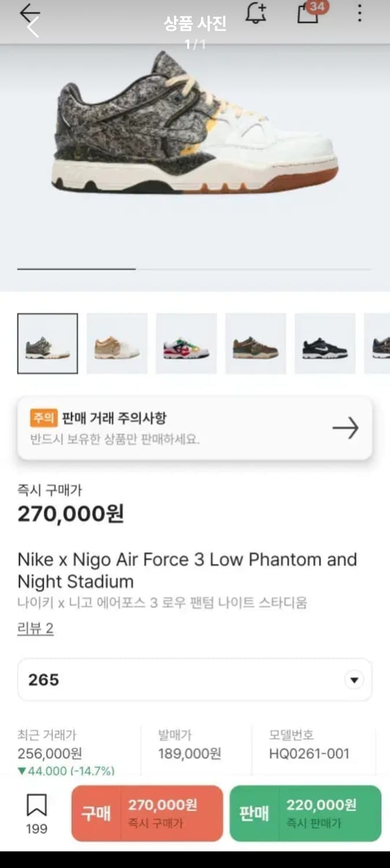View the black colorway thumbnail
The width and height of the screenshot is (390, 868).
pos(325,343)
